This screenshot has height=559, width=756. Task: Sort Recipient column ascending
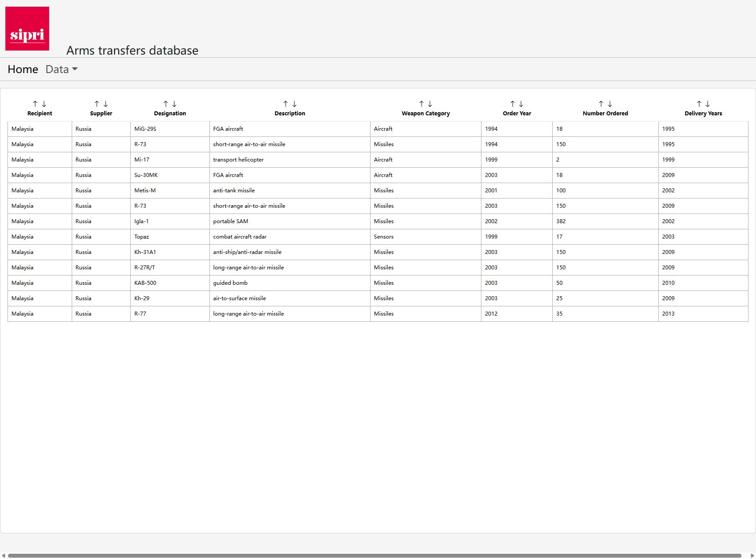click(x=35, y=104)
